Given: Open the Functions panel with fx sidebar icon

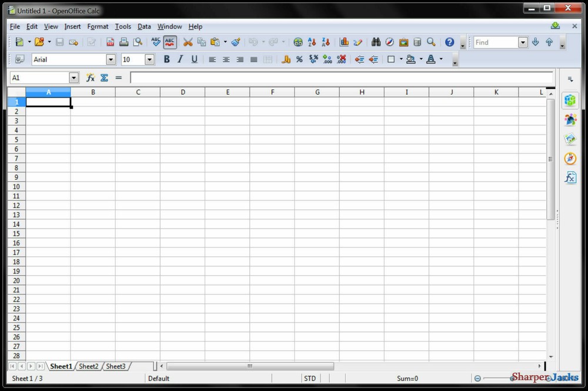Looking at the screenshot, I should [x=570, y=177].
